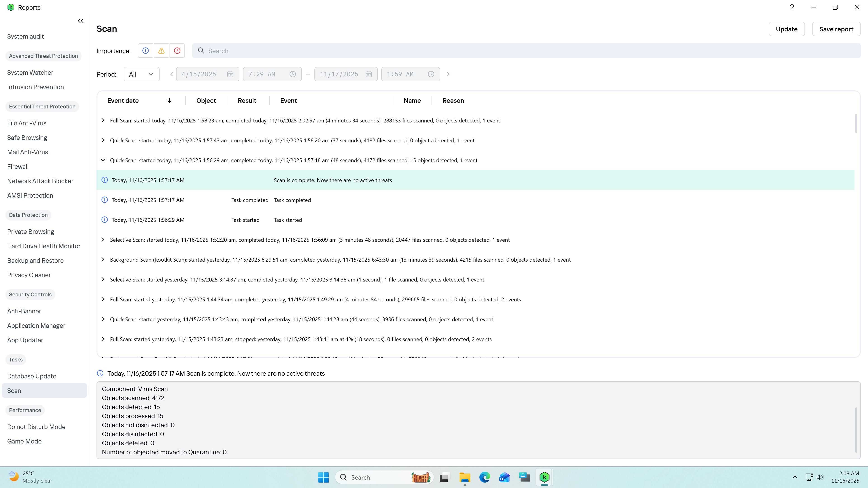The width and height of the screenshot is (868, 488).
Task: Click the Save report button
Action: coord(836,29)
